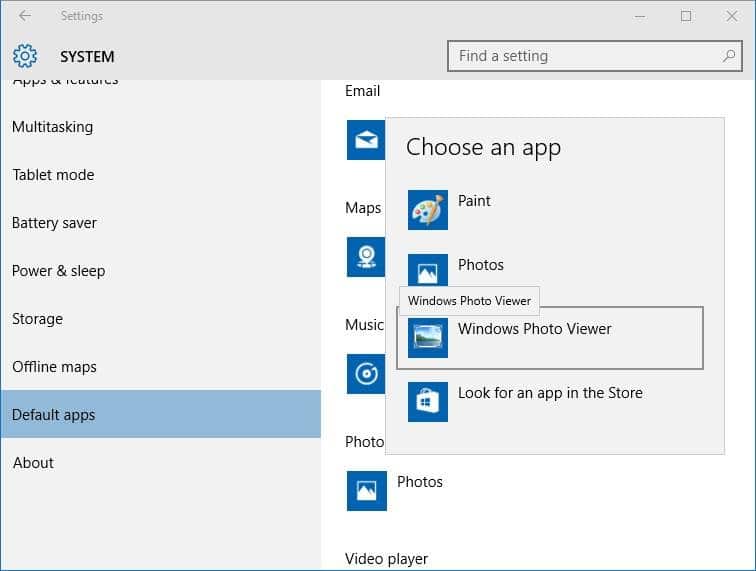Select Paint in the app list

click(x=550, y=210)
